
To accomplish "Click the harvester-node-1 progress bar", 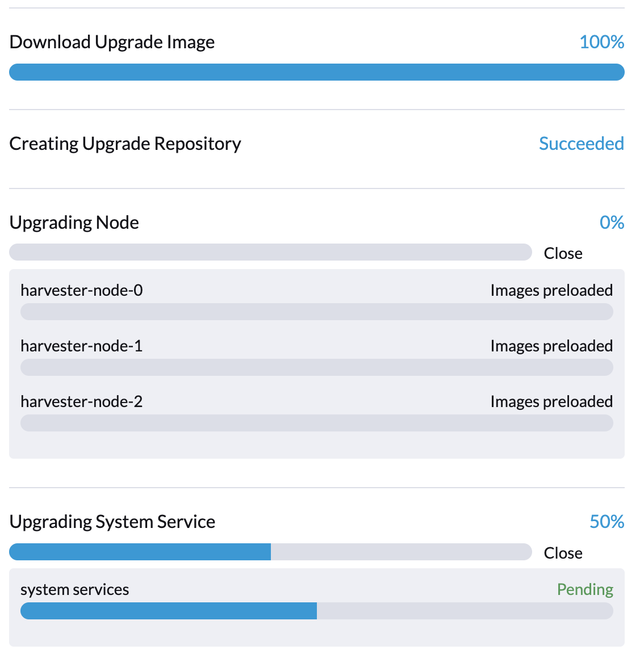I will point(317,367).
